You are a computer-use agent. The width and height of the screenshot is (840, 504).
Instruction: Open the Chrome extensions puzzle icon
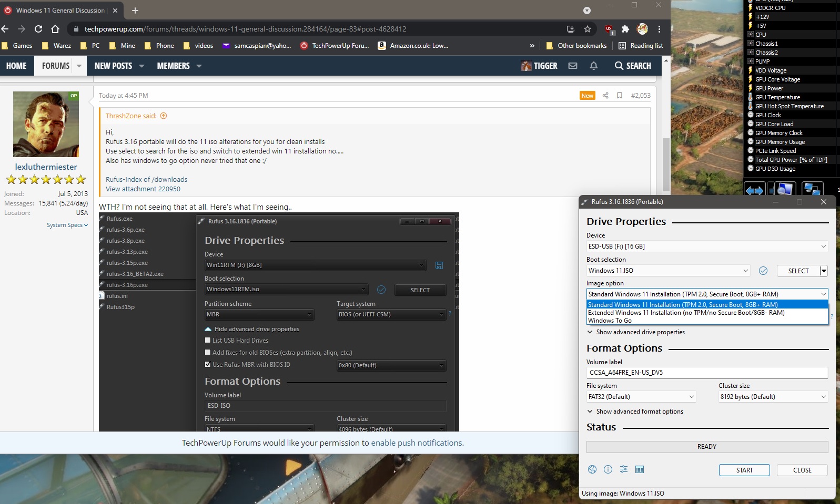(625, 29)
